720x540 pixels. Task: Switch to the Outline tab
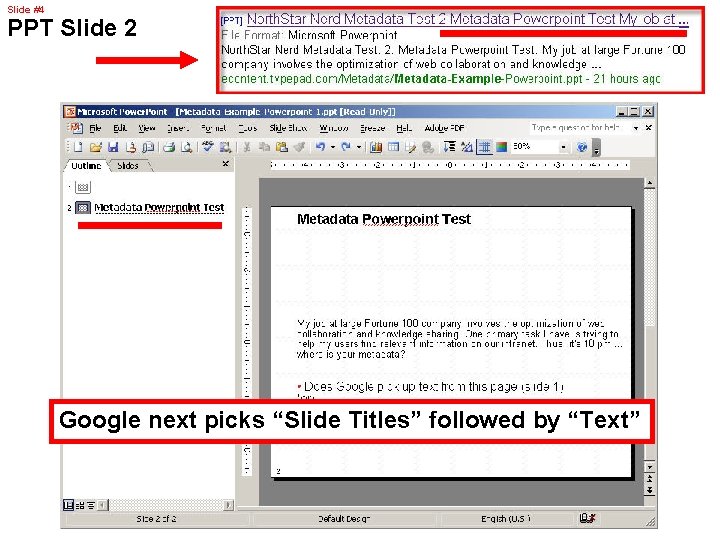[86, 166]
